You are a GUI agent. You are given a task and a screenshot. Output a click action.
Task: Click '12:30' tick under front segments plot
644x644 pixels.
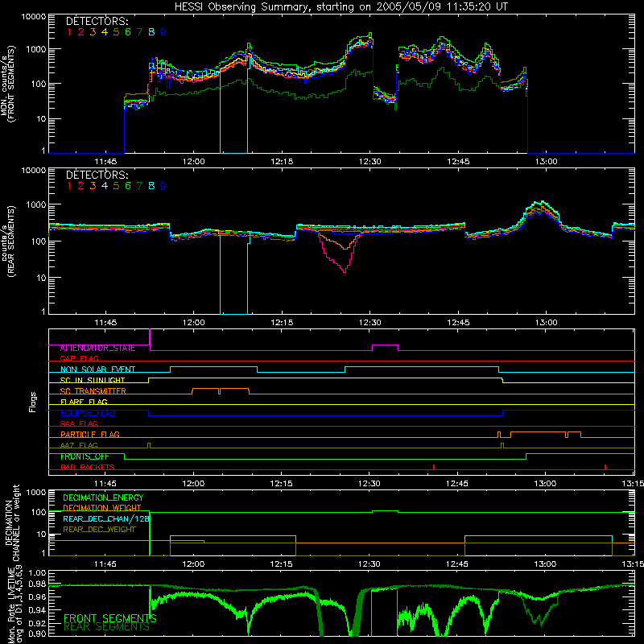click(370, 162)
